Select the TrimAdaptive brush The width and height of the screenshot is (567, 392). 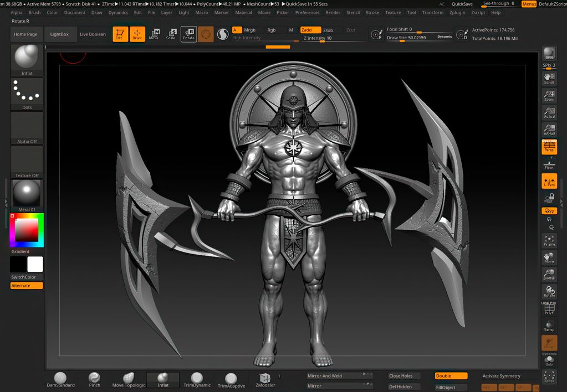click(231, 380)
